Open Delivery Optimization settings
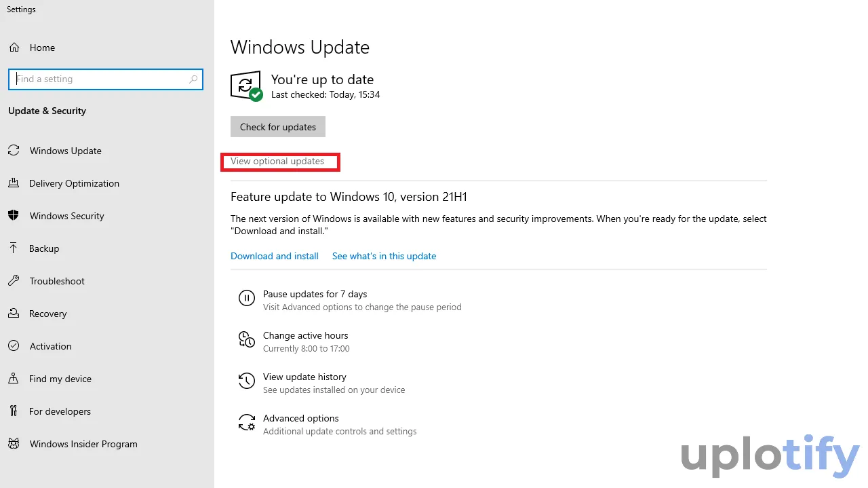The image size is (868, 488). (x=74, y=183)
